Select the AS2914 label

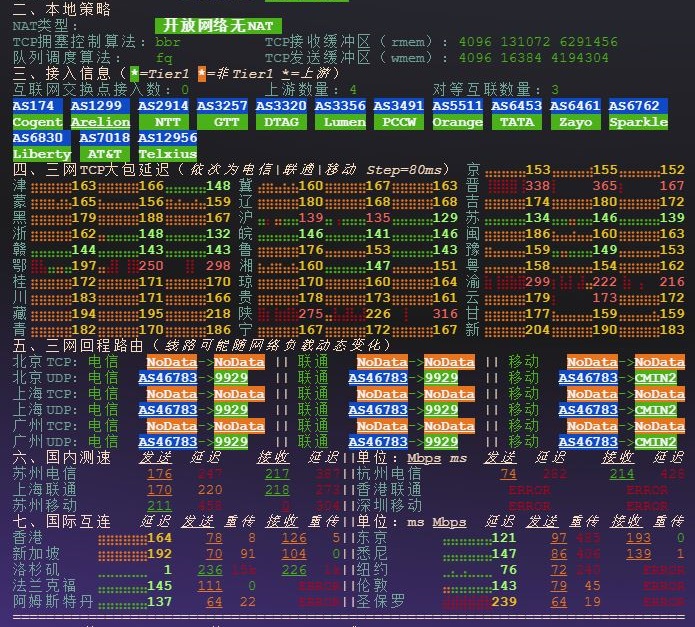click(x=164, y=105)
